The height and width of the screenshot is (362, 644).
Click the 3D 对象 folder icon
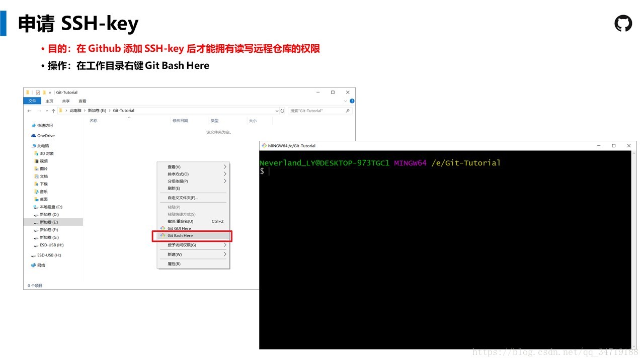[x=36, y=153]
